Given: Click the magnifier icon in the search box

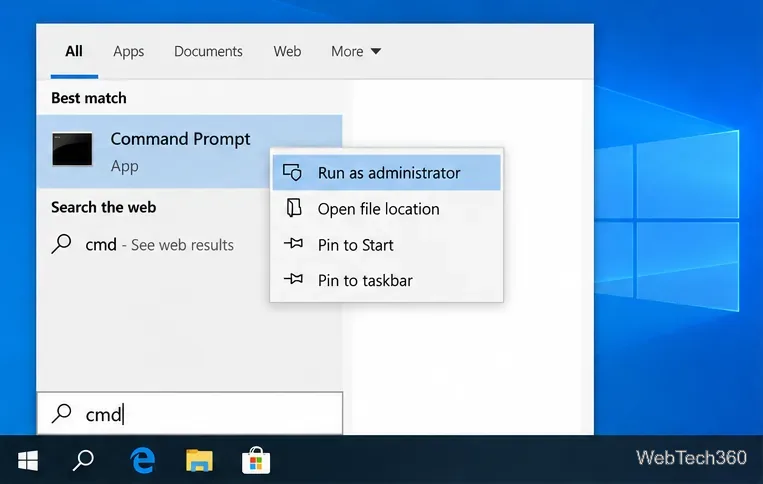Looking at the screenshot, I should (x=62, y=414).
